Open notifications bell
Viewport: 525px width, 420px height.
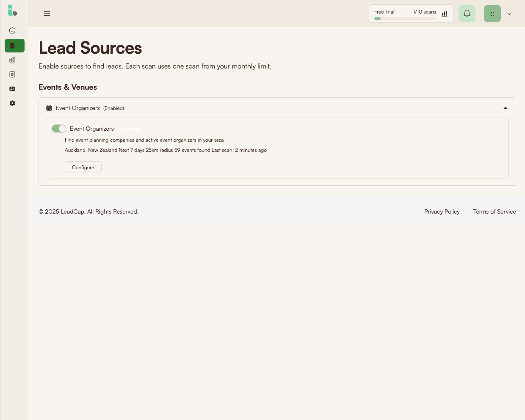[x=467, y=14]
